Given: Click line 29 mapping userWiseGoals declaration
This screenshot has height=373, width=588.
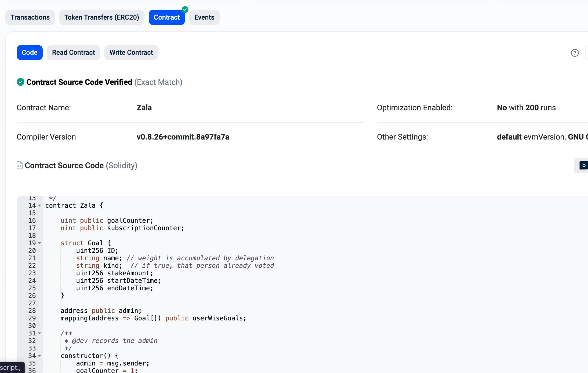Looking at the screenshot, I should click(x=153, y=318).
